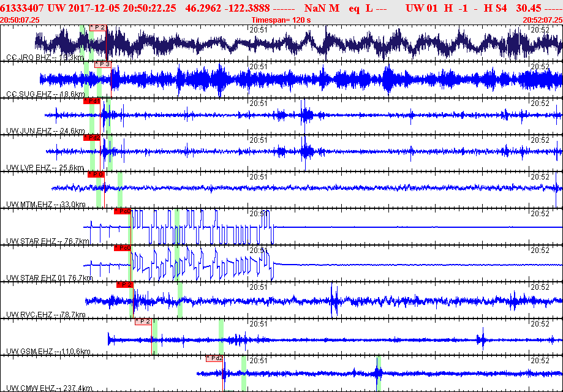Click the UW MTM EHZ 33.0km label
This screenshot has height=392, width=563.
point(46,205)
